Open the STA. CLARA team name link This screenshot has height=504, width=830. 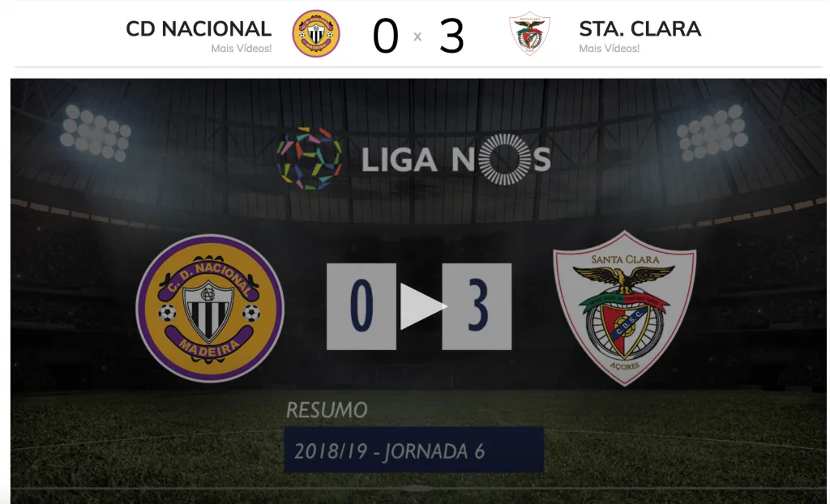pyautogui.click(x=640, y=28)
